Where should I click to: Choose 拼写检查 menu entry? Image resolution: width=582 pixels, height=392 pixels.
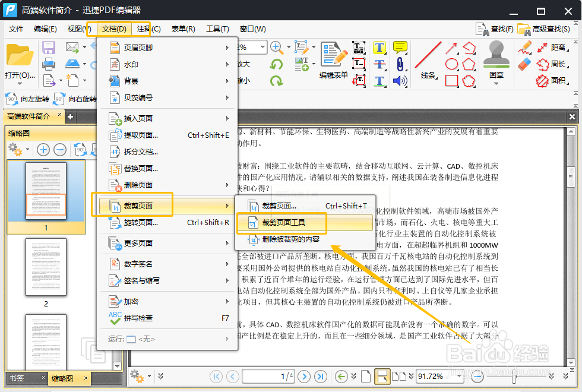(x=169, y=318)
